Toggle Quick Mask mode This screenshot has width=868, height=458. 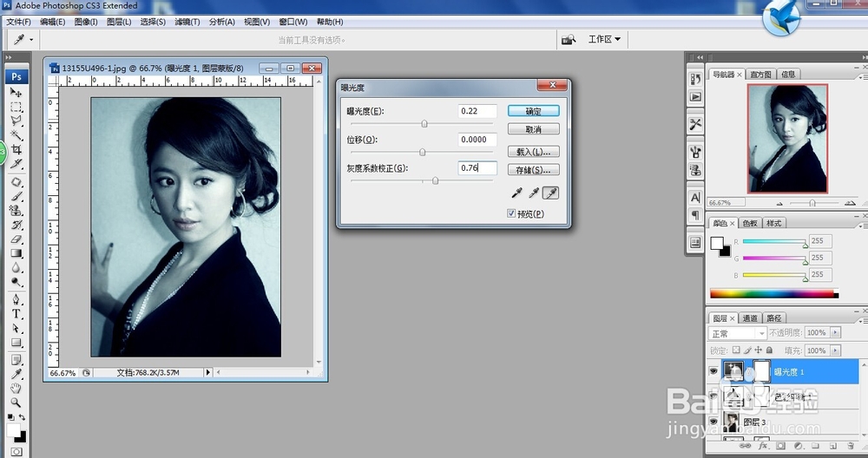16,451
